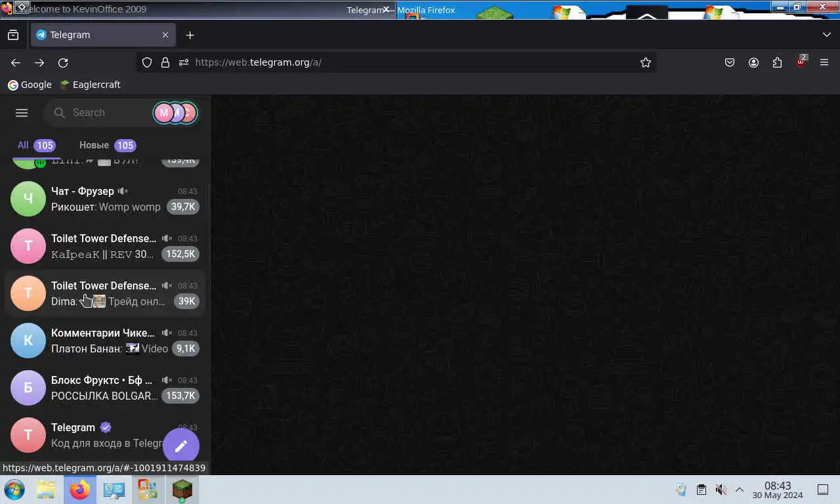Open Telegram's hamburger main menu
Viewport: 840px width, 504px height.
pos(22,113)
